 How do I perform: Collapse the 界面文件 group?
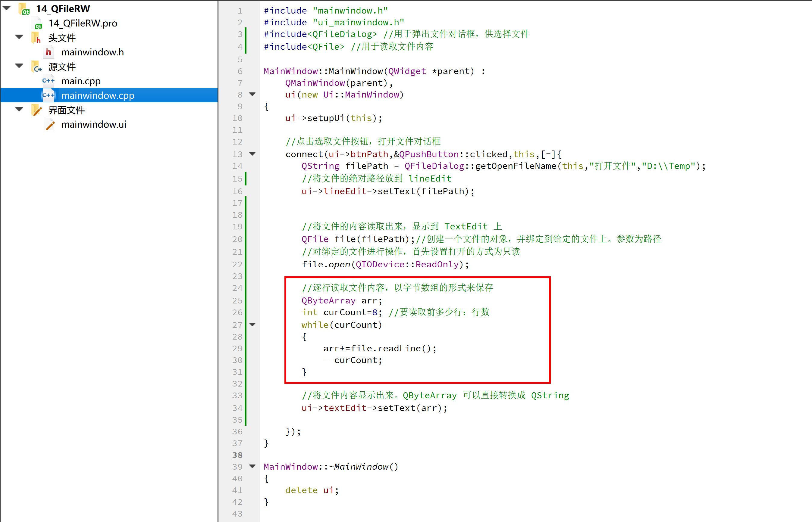pos(19,110)
